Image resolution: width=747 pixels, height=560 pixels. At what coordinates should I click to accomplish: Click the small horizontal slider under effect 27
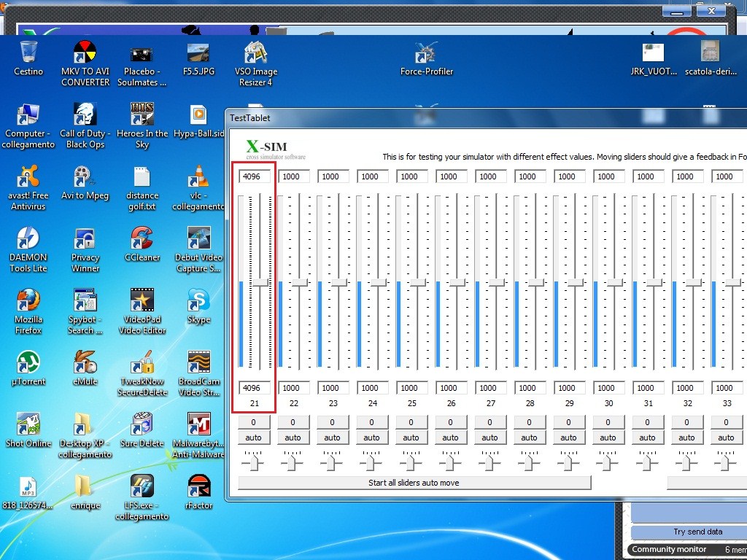489,462
